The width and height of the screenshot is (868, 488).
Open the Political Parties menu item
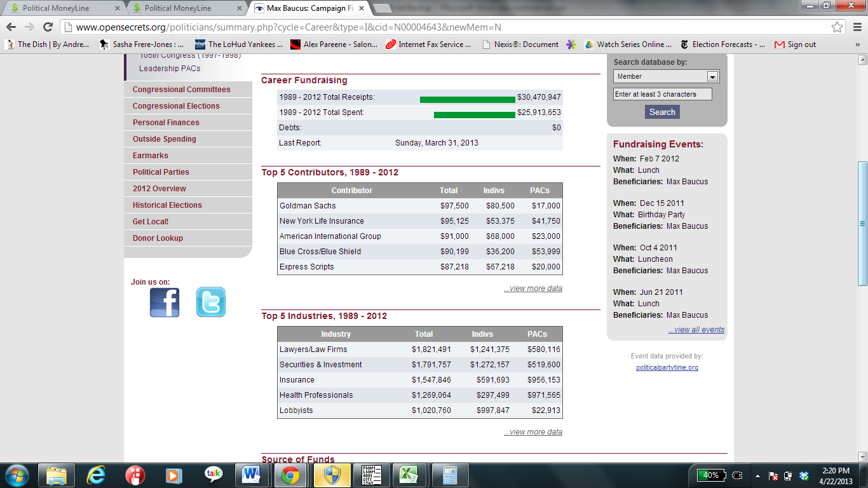tap(188, 172)
